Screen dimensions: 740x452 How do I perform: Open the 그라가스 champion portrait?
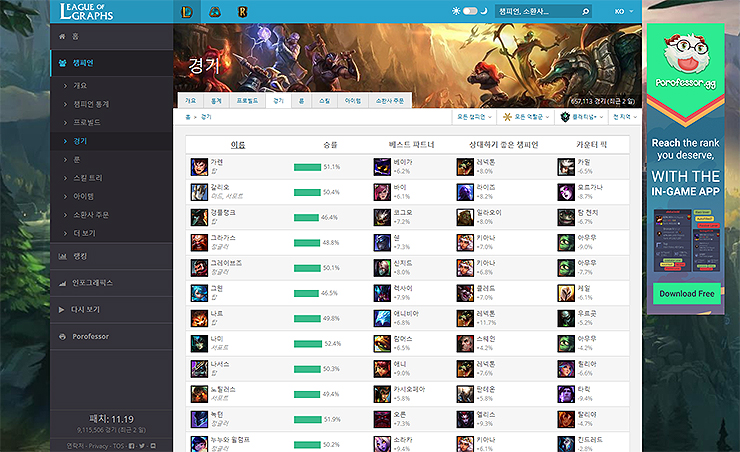pos(199,243)
